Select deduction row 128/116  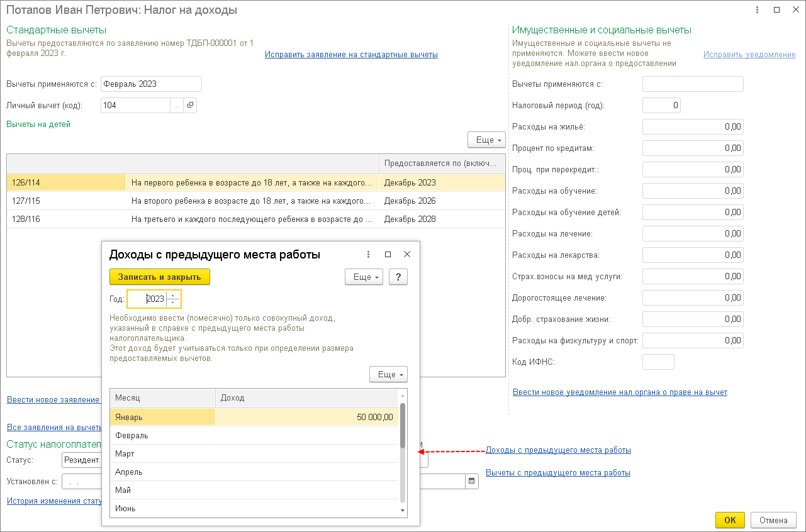pyautogui.click(x=255, y=219)
